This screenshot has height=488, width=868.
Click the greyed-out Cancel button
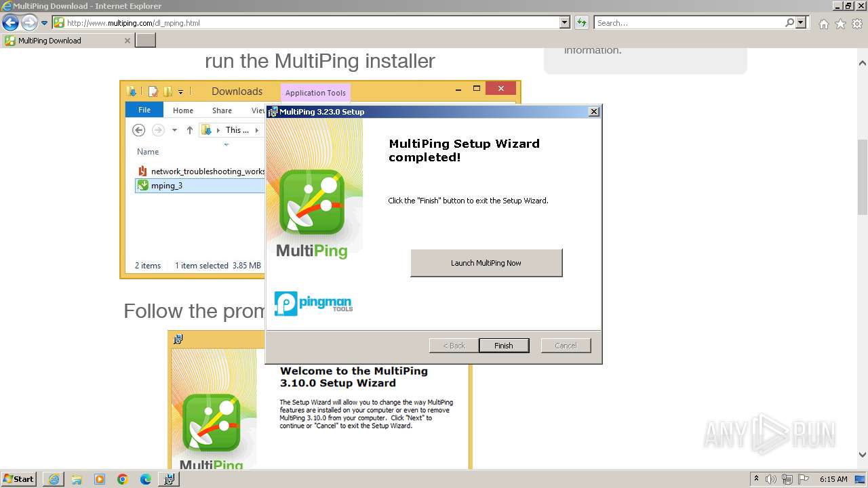[566, 346]
